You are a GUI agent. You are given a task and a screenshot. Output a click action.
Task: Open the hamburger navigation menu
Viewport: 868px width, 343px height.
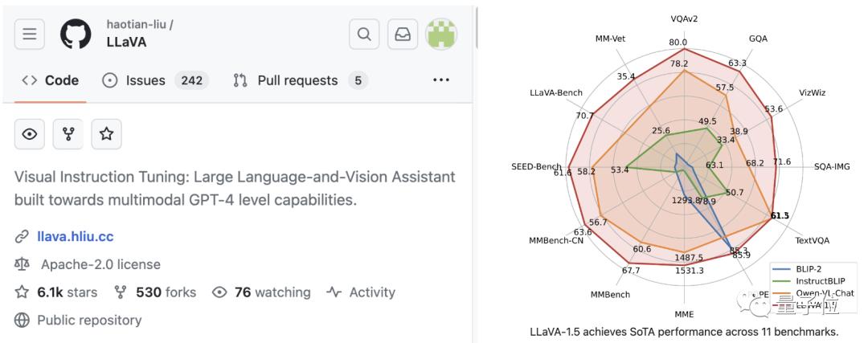[30, 34]
